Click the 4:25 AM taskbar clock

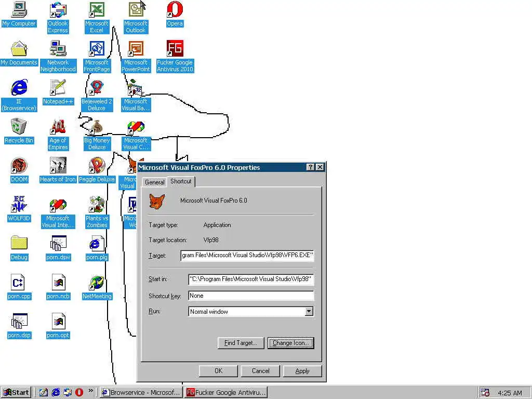[510, 393]
